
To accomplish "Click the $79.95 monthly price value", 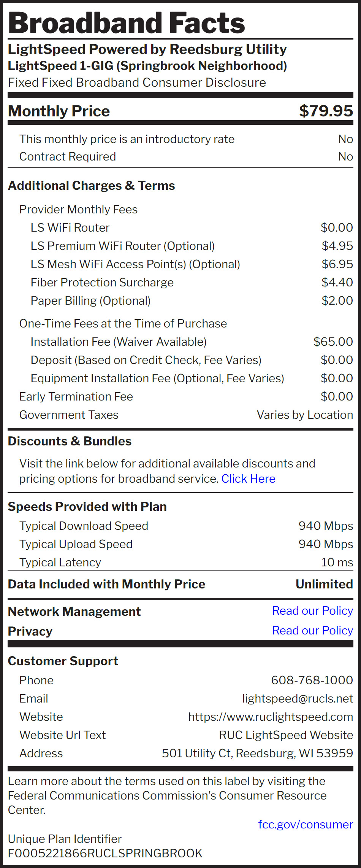I will tap(326, 111).
